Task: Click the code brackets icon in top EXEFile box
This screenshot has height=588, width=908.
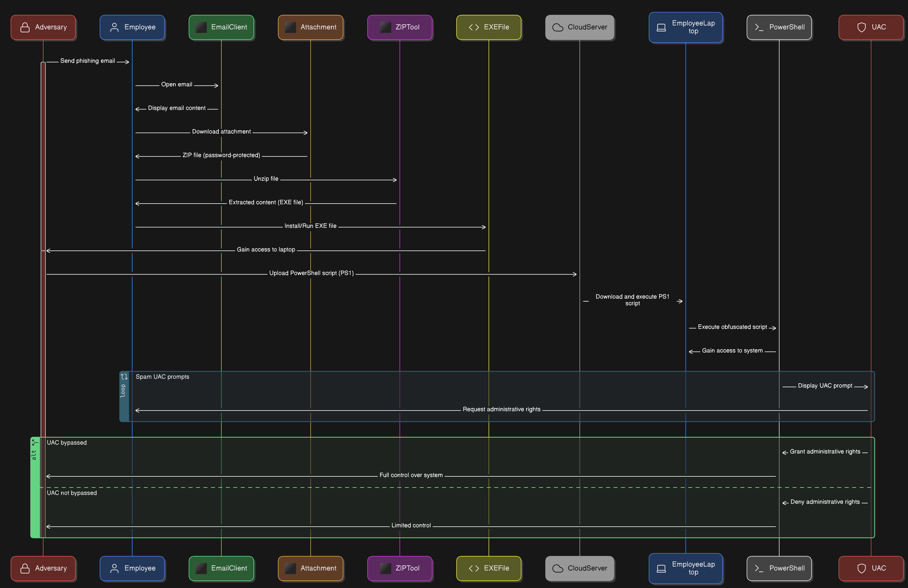Action: (x=474, y=27)
